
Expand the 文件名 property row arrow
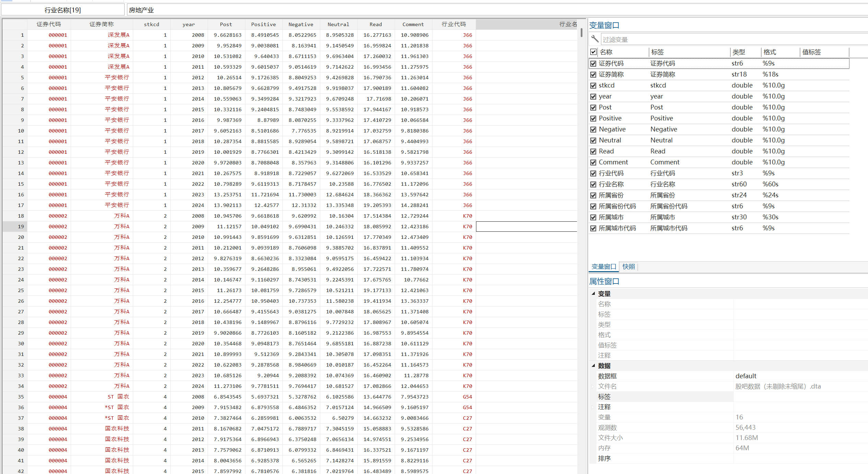coord(593,386)
